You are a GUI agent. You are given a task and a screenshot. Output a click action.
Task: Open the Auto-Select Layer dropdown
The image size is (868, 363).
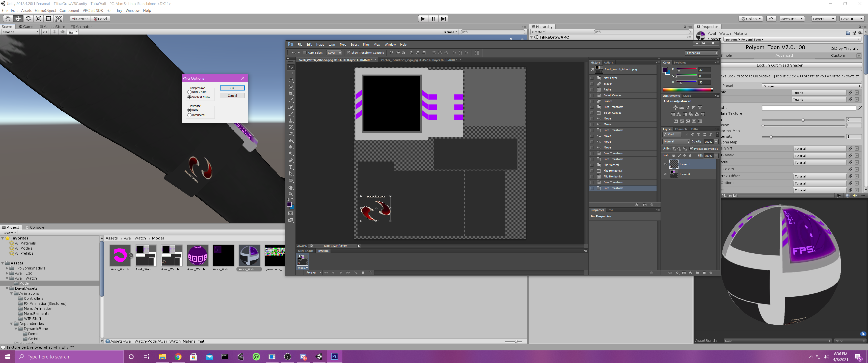point(334,52)
